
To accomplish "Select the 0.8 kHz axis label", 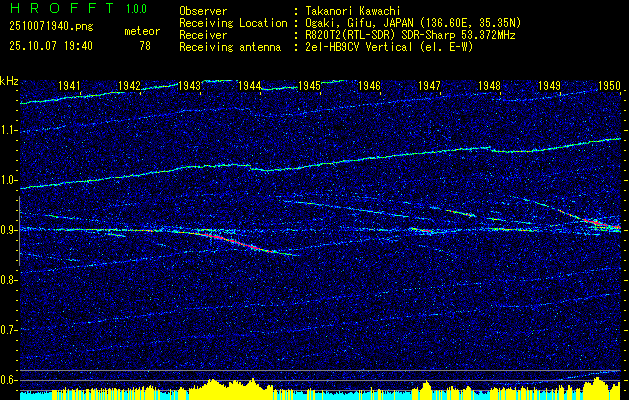I will 9,280.
